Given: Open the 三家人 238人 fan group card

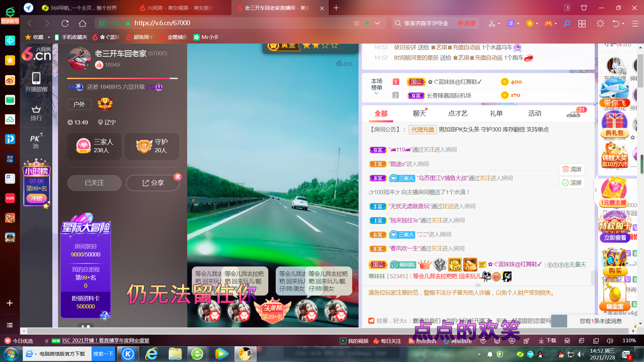Looking at the screenshot, I should point(95,146).
